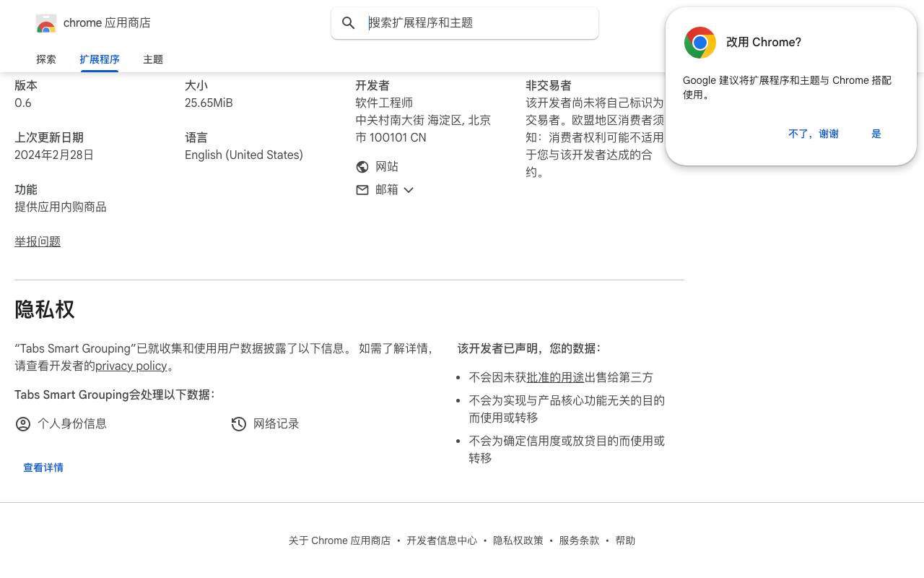Click the bullet 不会为确定信用度或放贷目的而使用或转移
This screenshot has width=924, height=578.
point(567,450)
